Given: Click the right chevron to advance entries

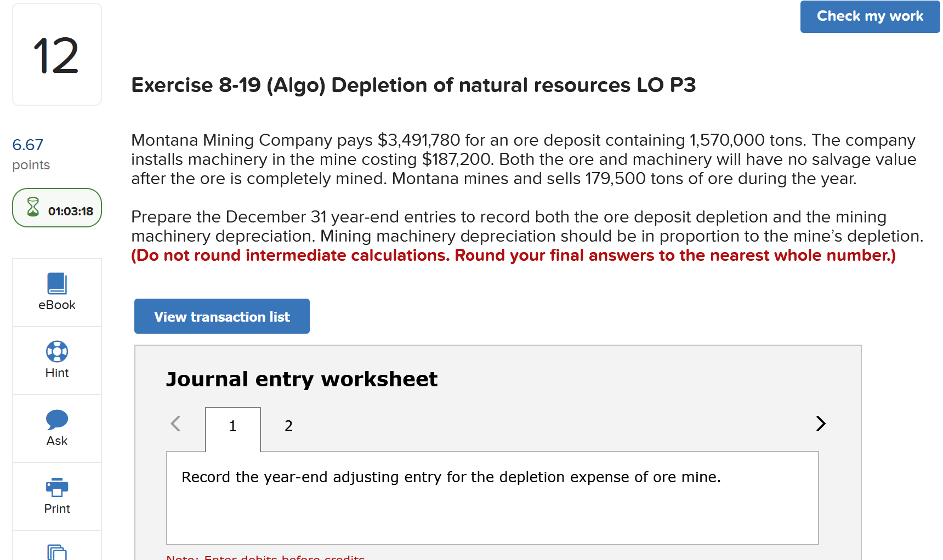Looking at the screenshot, I should click(820, 424).
